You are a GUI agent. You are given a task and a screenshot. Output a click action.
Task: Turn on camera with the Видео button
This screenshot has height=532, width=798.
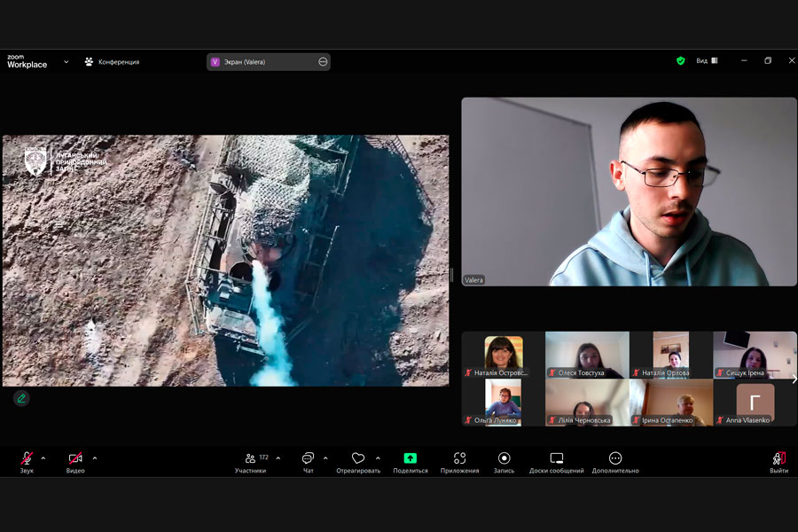point(75,463)
